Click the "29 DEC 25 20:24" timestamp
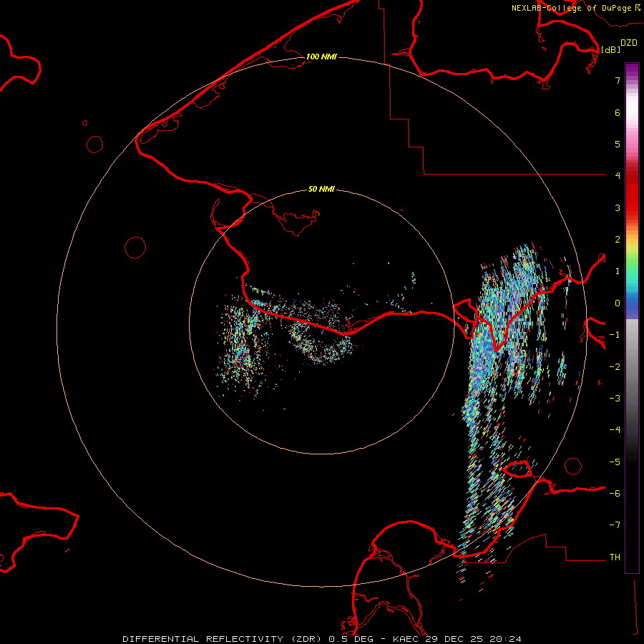Viewport: 644px width, 644px height. (473, 639)
